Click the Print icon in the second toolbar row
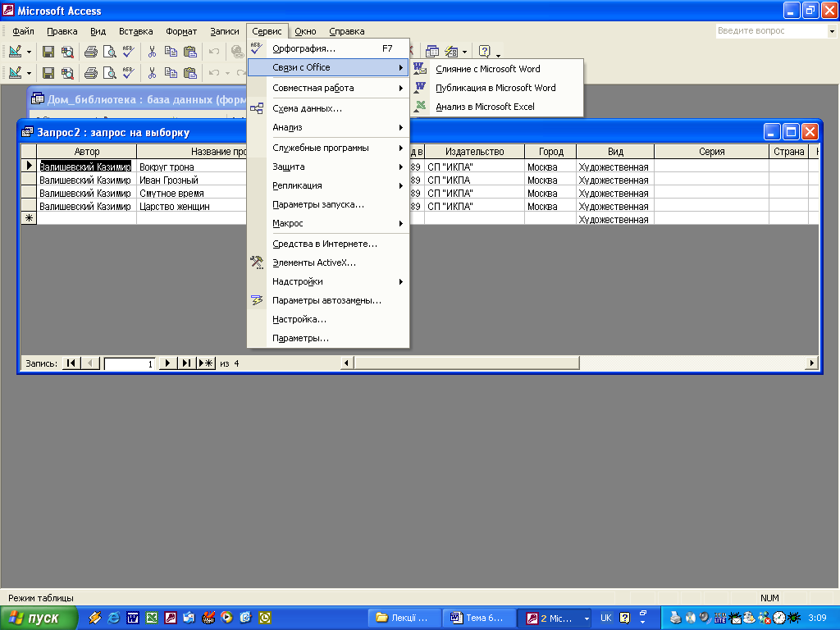Viewport: 840px width, 630px height. 91,72
